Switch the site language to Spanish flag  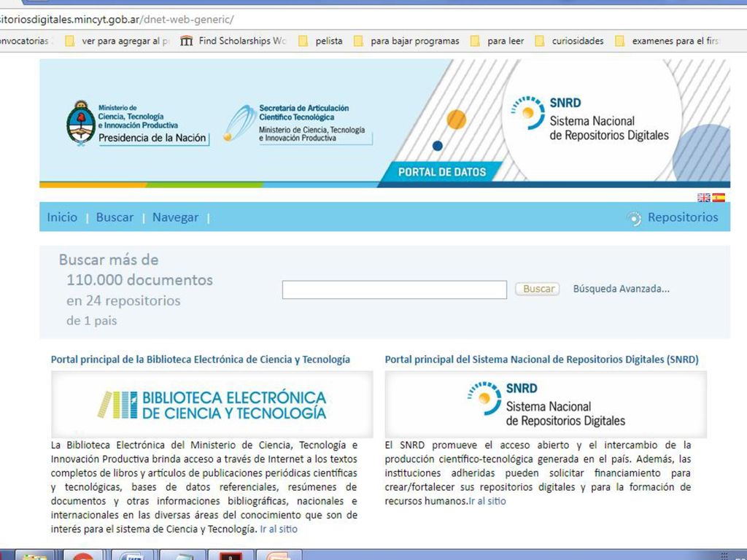[x=719, y=197]
